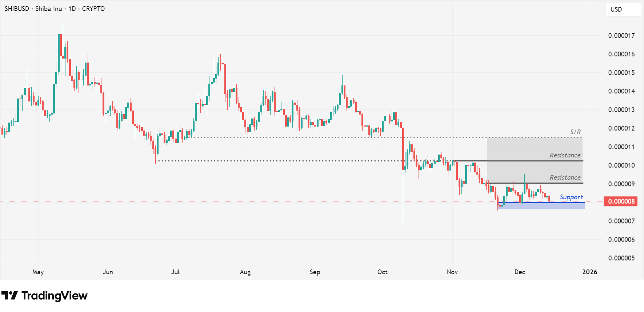Click the TradingView brand text link
This screenshot has height=312, width=644.
click(x=55, y=296)
